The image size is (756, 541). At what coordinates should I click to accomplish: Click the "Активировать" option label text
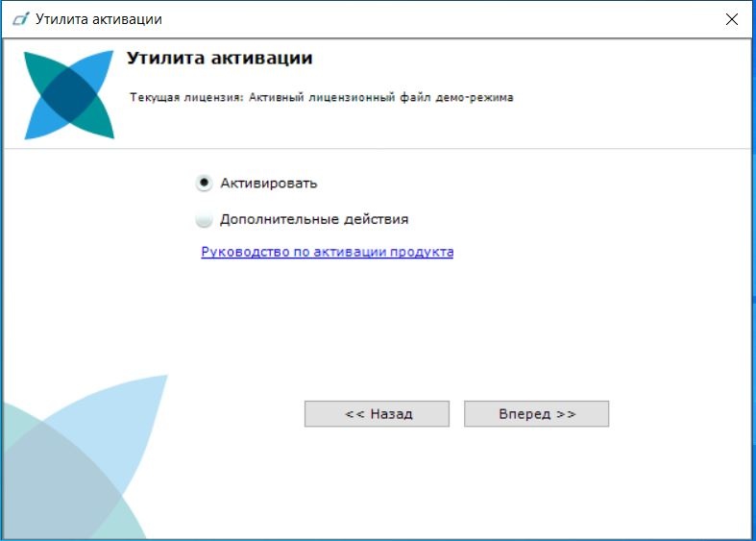pyautogui.click(x=268, y=183)
